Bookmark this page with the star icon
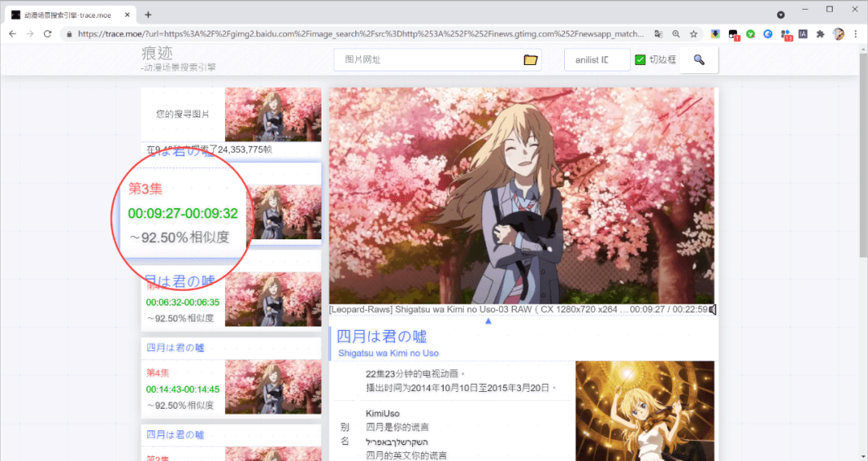This screenshot has width=868, height=461. [694, 34]
